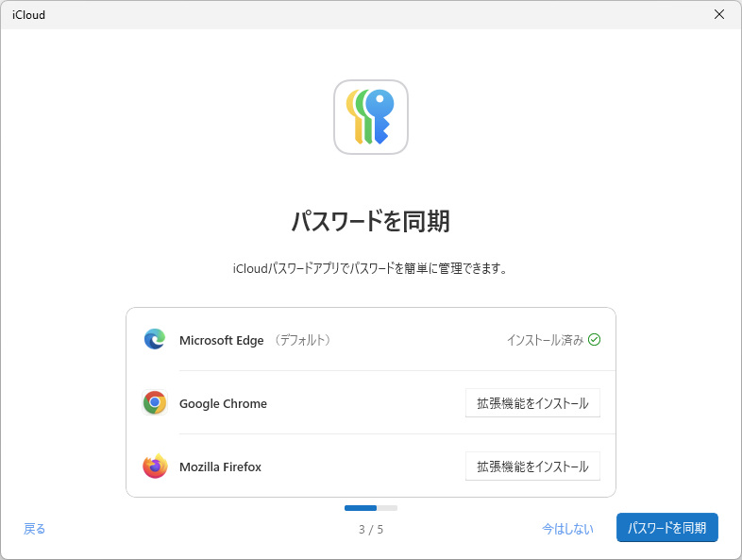This screenshot has width=742, height=560.
Task: Click the Google Chrome browser icon
Action: [x=155, y=403]
